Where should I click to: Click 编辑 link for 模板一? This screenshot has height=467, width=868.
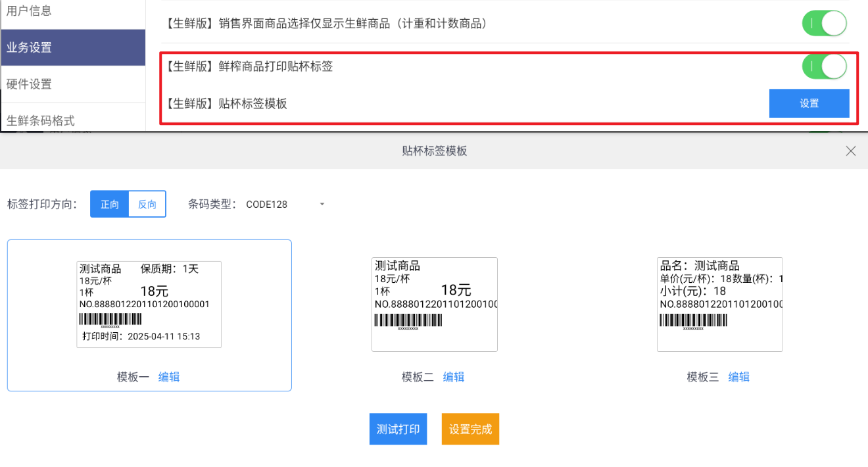point(169,377)
